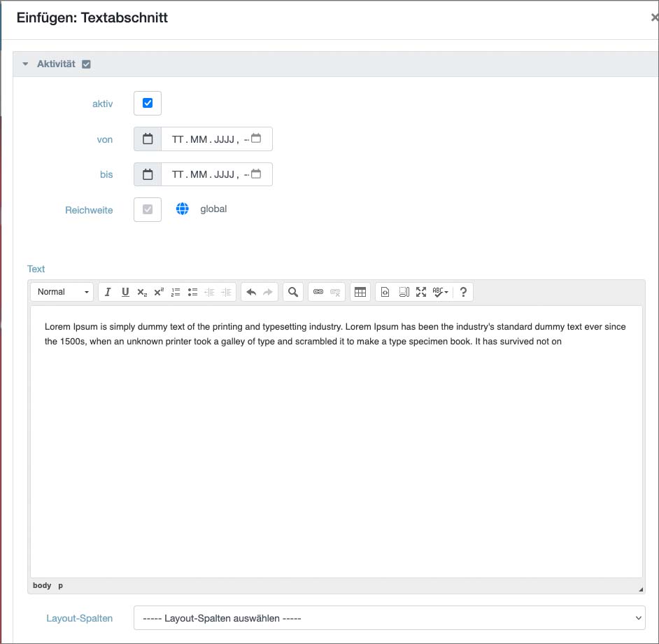This screenshot has width=659, height=644.
Task: Toggle underline formatting in the editor
Action: click(125, 292)
